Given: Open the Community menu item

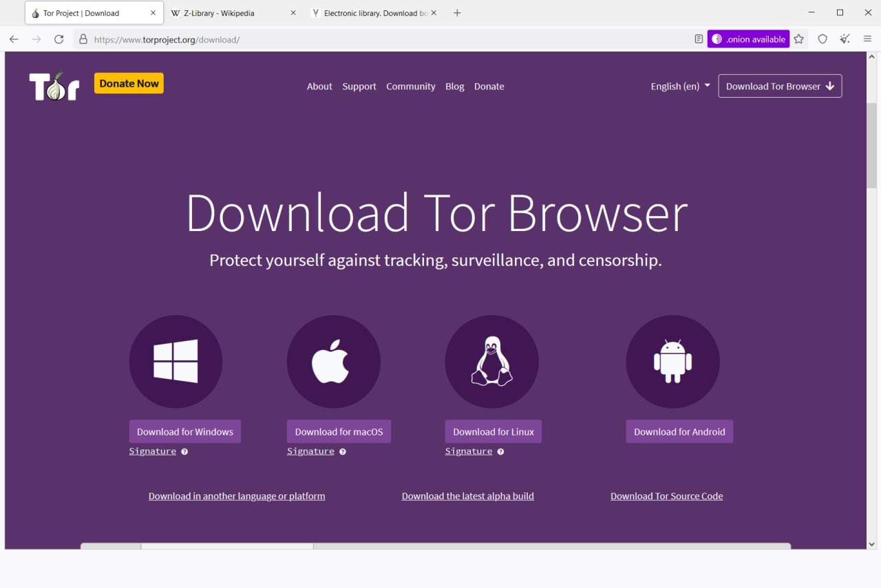Looking at the screenshot, I should (x=411, y=86).
